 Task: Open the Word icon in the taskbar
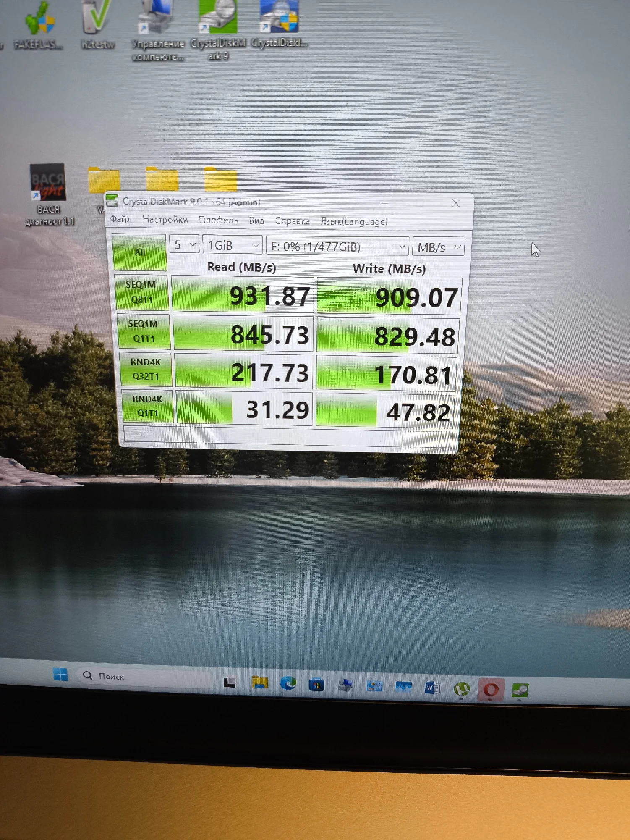point(432,688)
